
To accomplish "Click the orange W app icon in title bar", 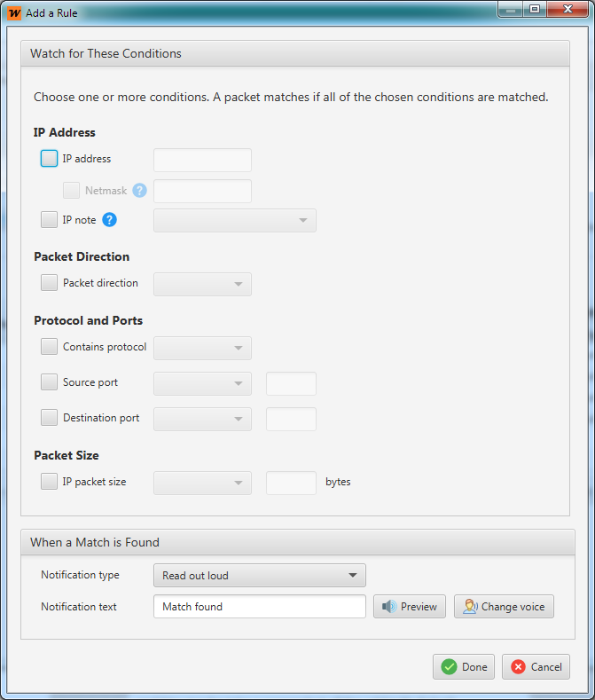I will coord(14,13).
